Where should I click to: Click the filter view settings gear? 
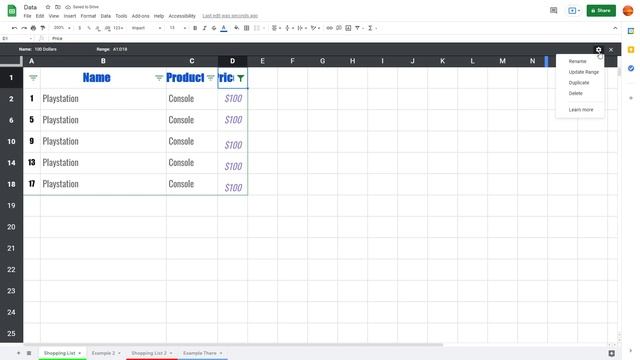pyautogui.click(x=598, y=49)
